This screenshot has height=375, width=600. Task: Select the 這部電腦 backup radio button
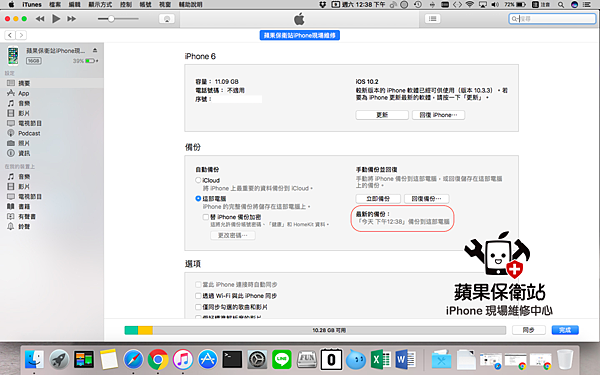point(198,198)
